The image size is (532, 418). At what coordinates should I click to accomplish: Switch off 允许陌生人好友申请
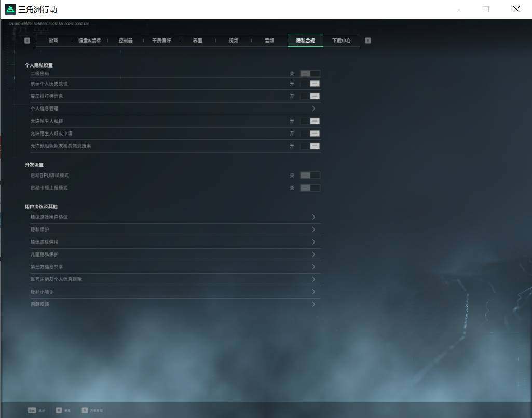point(310,133)
